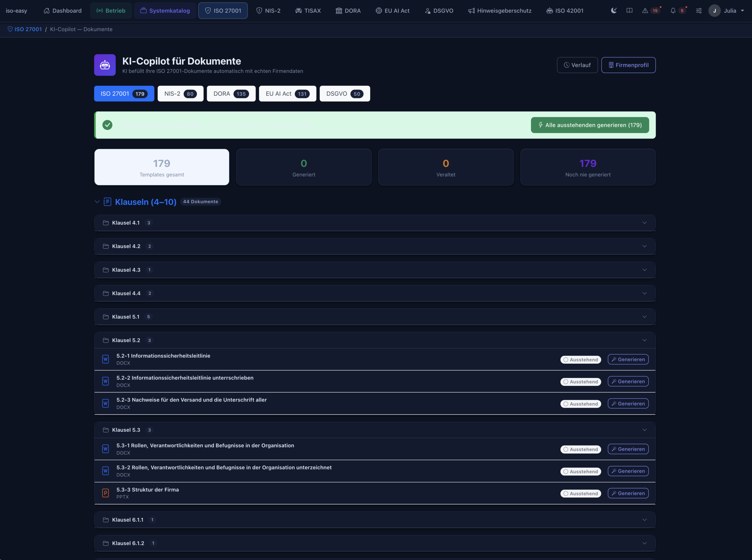Activate the EU AI Act filter
This screenshot has width=752, height=560.
tap(287, 94)
